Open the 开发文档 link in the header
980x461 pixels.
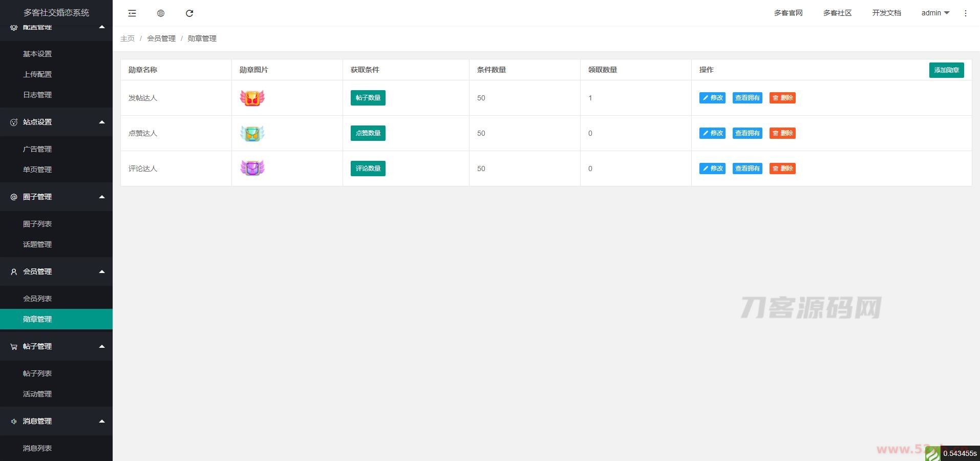886,13
